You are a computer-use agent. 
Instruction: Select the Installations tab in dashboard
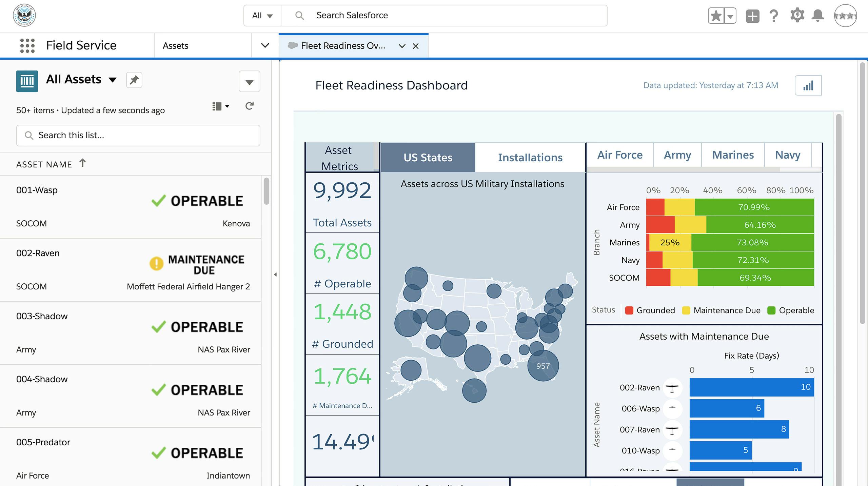tap(530, 157)
